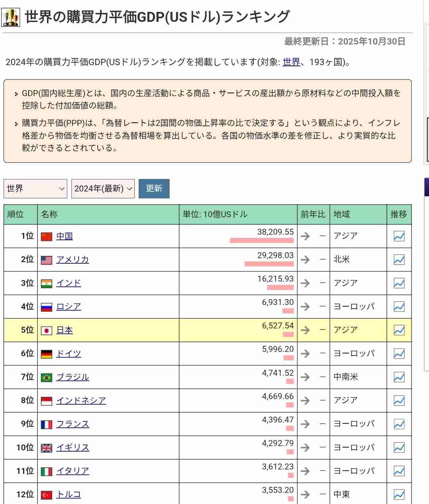429x504 pixels.
Task: View the trend chart icon for Brazil
Action: pyautogui.click(x=399, y=377)
